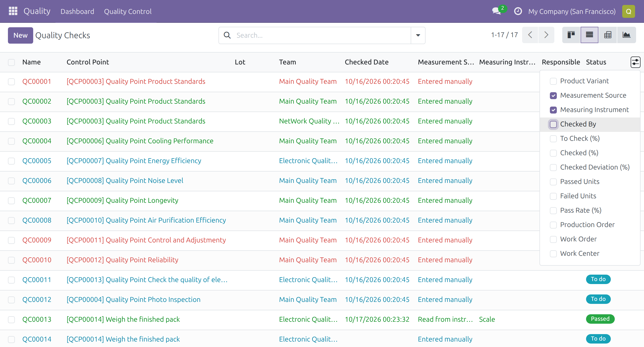Switch to list view
This screenshot has height=347, width=644.
[589, 35]
